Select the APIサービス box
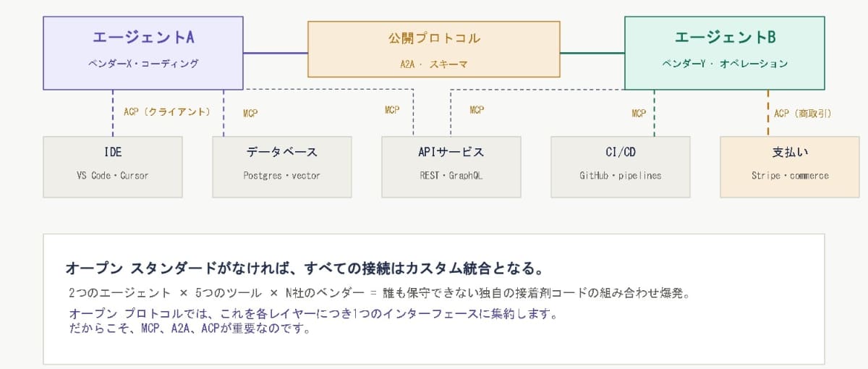Viewport: 868px width, 369px height. 451,166
